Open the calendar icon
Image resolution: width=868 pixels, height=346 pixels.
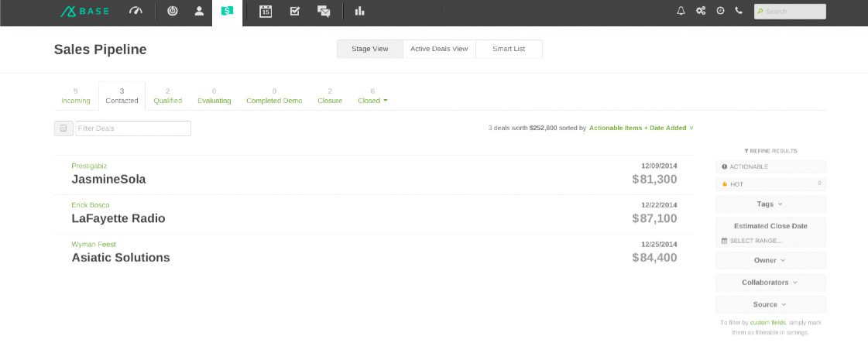pos(266,11)
